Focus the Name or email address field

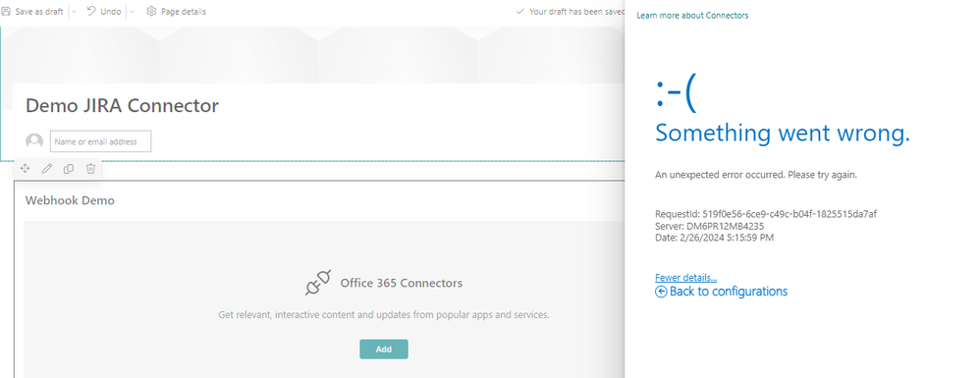(100, 141)
